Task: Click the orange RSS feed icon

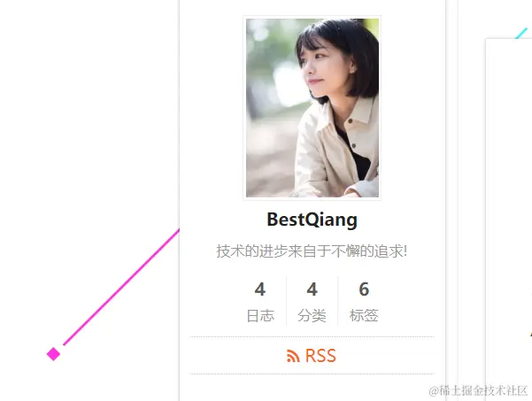Action: point(293,356)
